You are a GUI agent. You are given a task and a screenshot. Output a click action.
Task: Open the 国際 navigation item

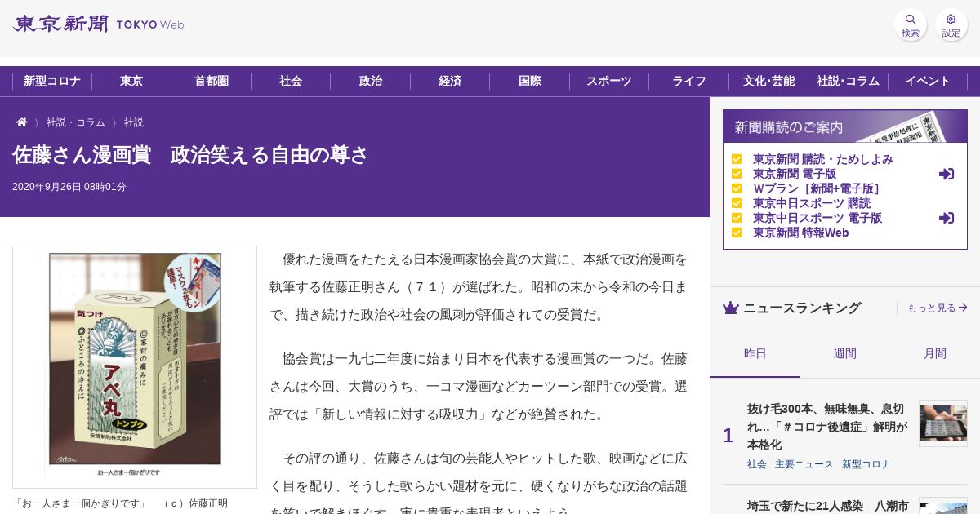coord(530,81)
